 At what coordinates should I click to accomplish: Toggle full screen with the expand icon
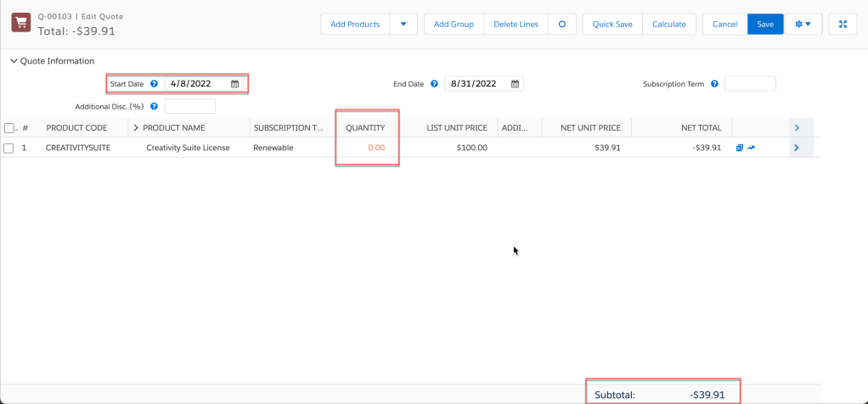click(x=843, y=24)
